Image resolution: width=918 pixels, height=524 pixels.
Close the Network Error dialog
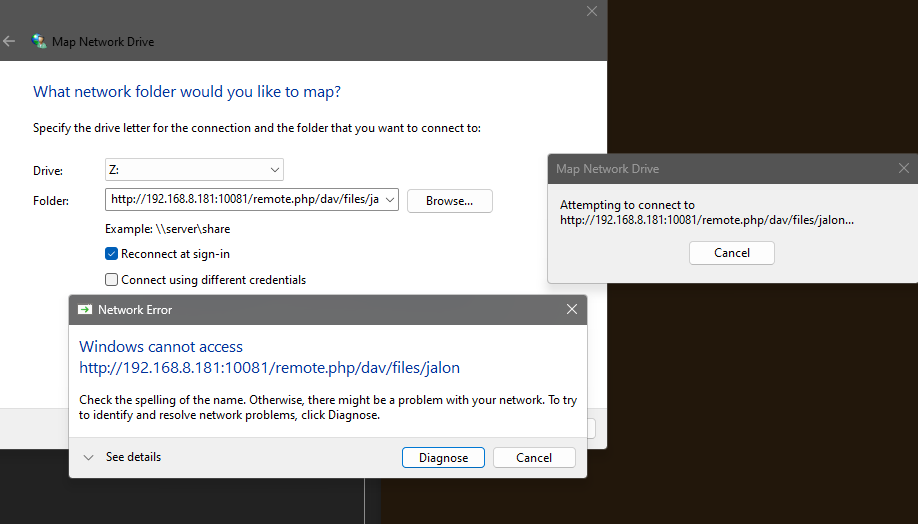pos(572,310)
